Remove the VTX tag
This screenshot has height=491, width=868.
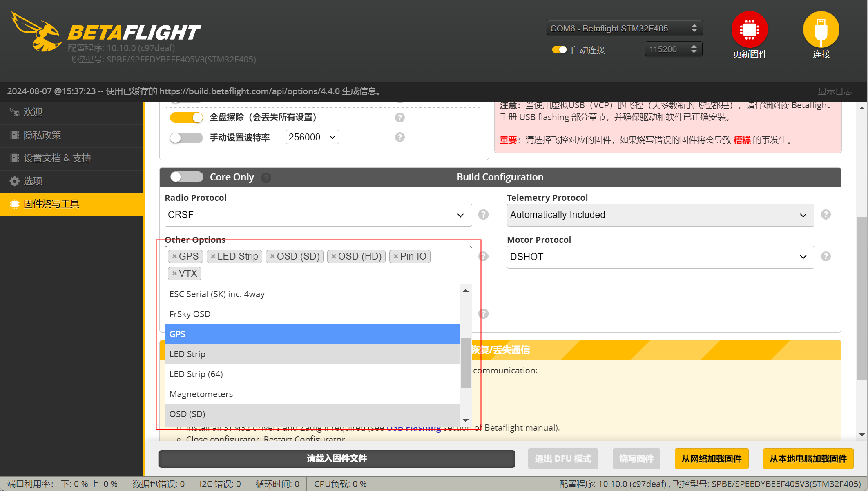coord(174,273)
